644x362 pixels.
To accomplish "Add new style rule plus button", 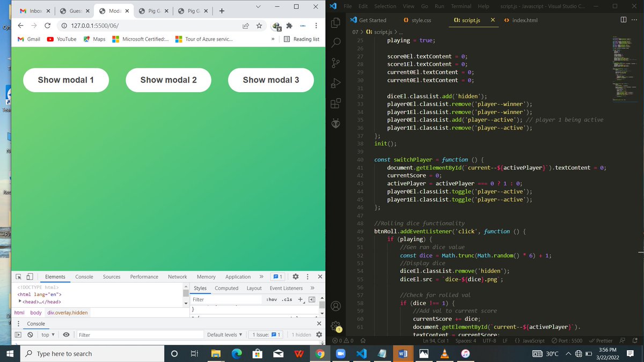I will (x=301, y=299).
